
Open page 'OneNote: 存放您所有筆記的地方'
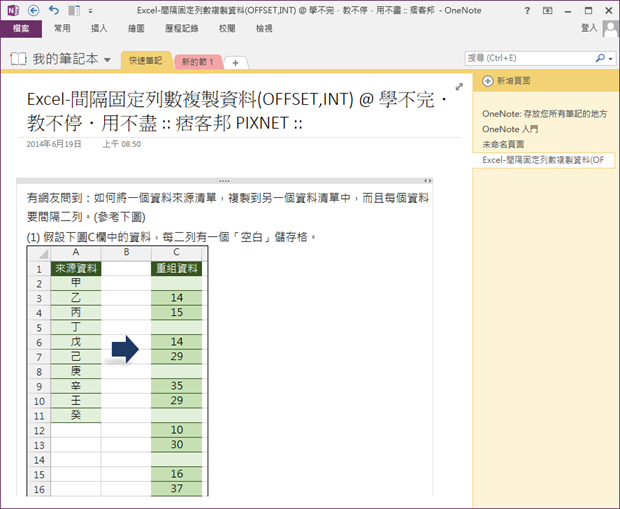tap(544, 114)
